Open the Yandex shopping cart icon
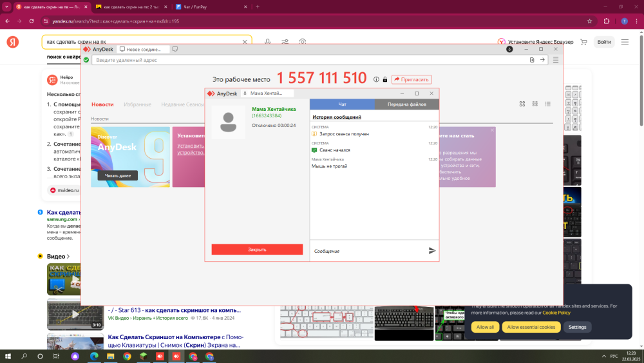Viewport: 644px width, 363px height. click(583, 42)
